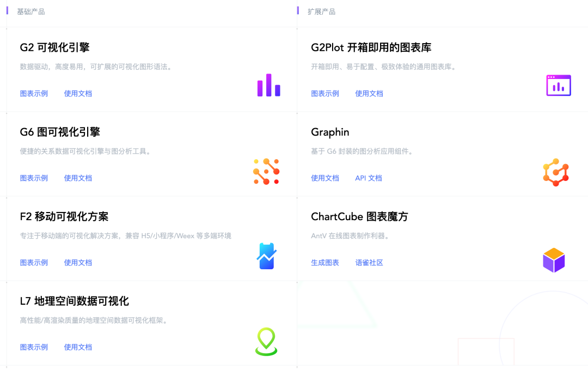Open the API 文档 link under Graphin
This screenshot has height=369, width=588.
click(369, 178)
